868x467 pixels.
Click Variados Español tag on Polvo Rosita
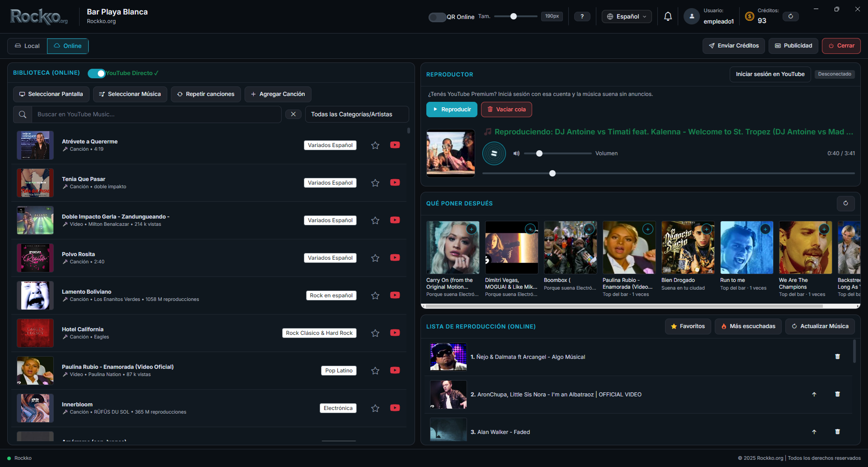pyautogui.click(x=330, y=258)
